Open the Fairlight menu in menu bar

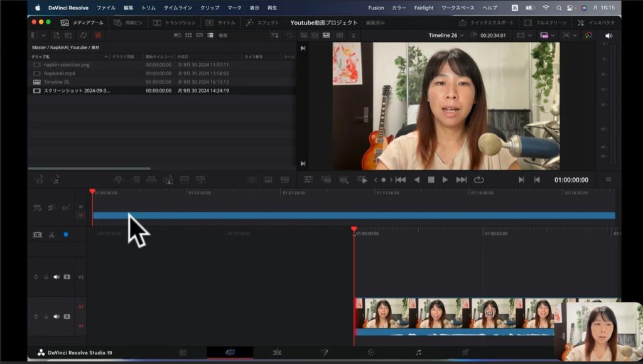[424, 8]
